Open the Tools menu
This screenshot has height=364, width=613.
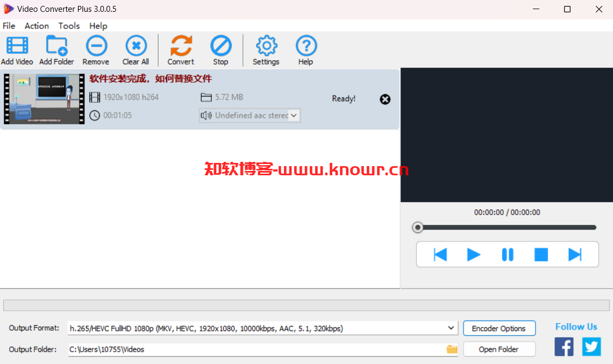click(69, 26)
